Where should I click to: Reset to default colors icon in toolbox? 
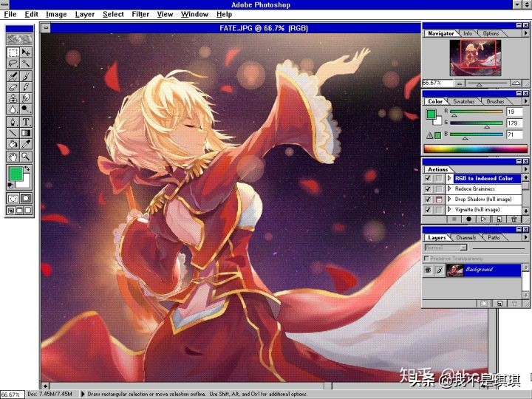[x=10, y=185]
